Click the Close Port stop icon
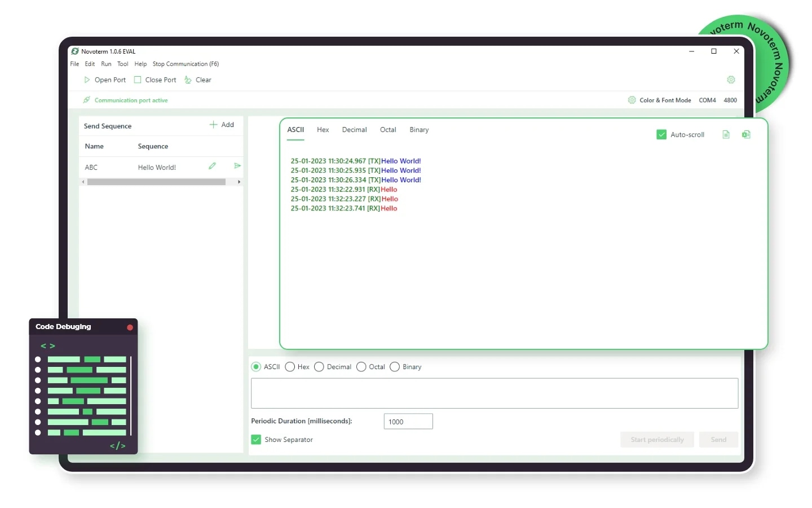Viewport: 812px width, 508px height. click(138, 80)
